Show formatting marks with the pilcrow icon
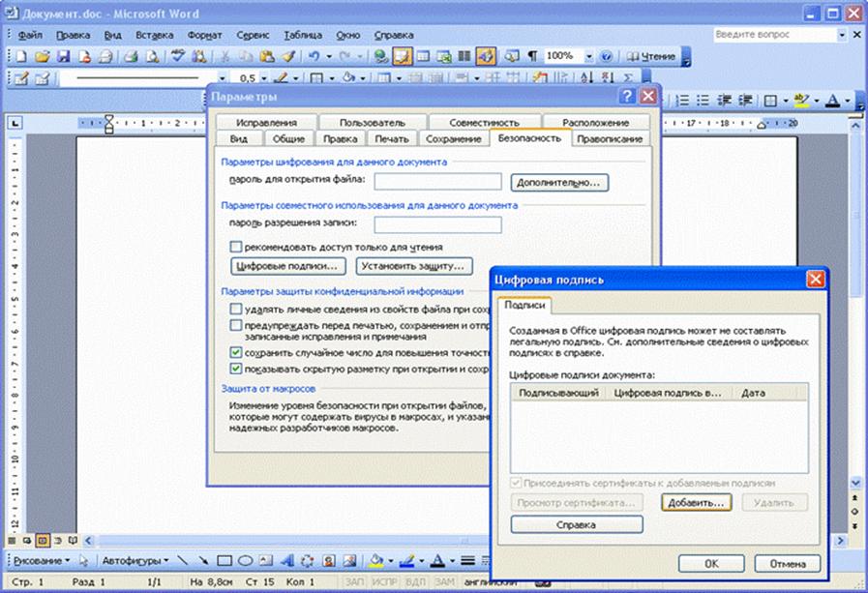 pos(532,56)
